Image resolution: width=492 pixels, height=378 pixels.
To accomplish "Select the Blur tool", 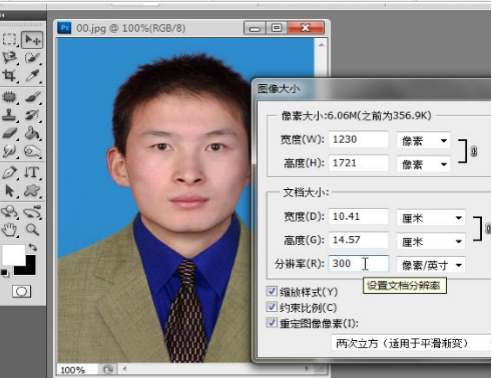I will click(x=9, y=151).
